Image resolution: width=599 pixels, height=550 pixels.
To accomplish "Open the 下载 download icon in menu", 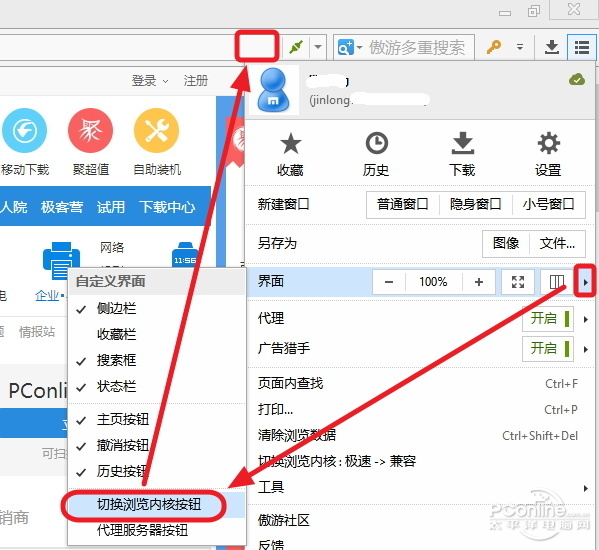I will [463, 143].
